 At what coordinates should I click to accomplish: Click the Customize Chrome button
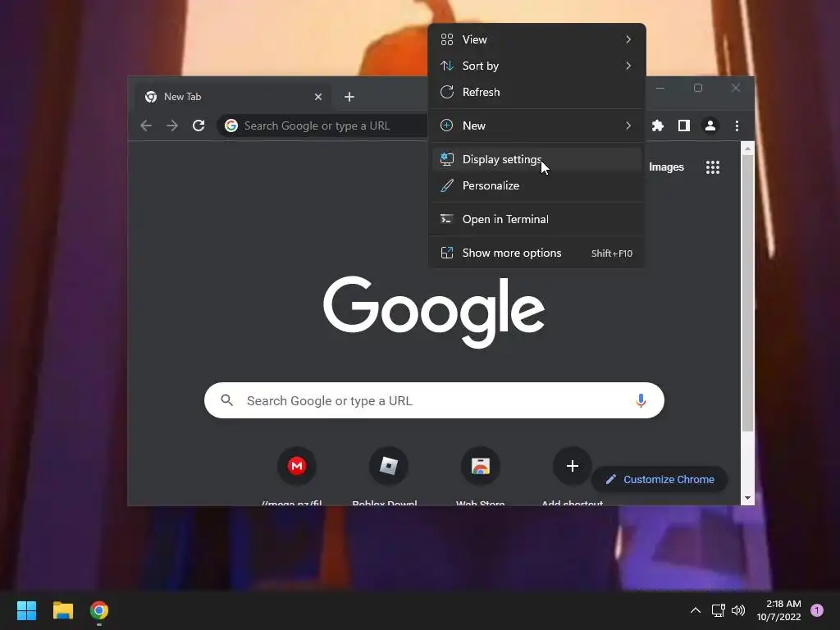click(660, 479)
